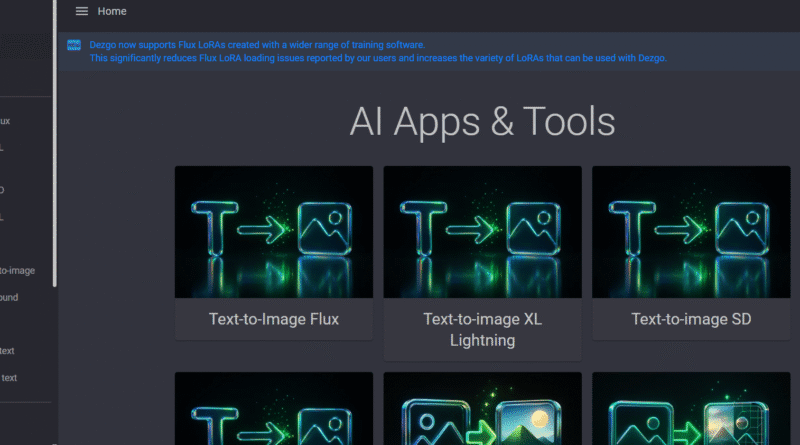
Task: Open the Text-to-image XL Lightning thumbnail
Action: pos(483,232)
